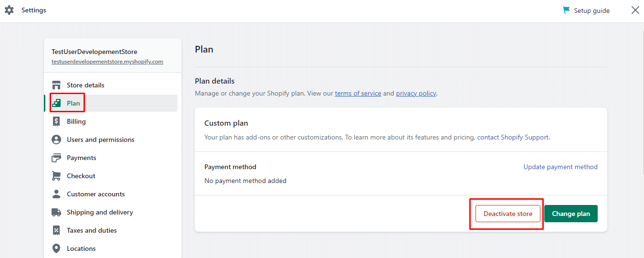Image resolution: width=644 pixels, height=258 pixels.
Task: Open the Plan settings menu item
Action: 74,103
